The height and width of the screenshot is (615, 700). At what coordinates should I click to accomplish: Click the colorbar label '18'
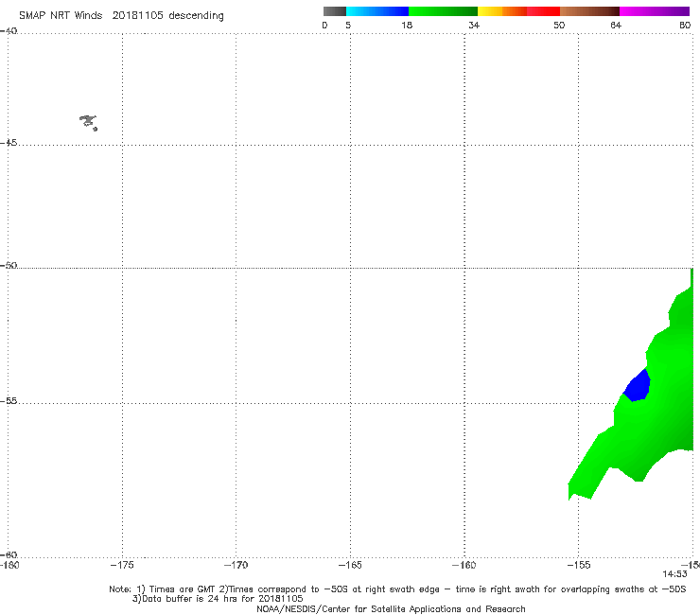tap(407, 25)
